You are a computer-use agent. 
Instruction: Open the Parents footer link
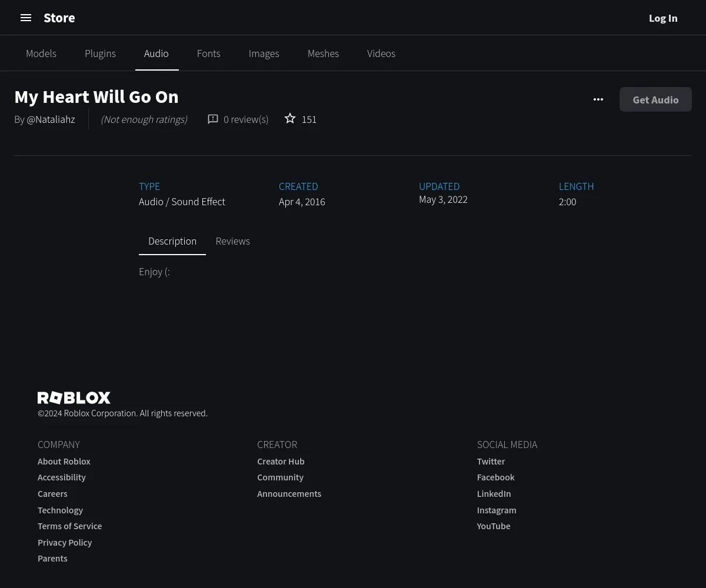click(x=52, y=559)
